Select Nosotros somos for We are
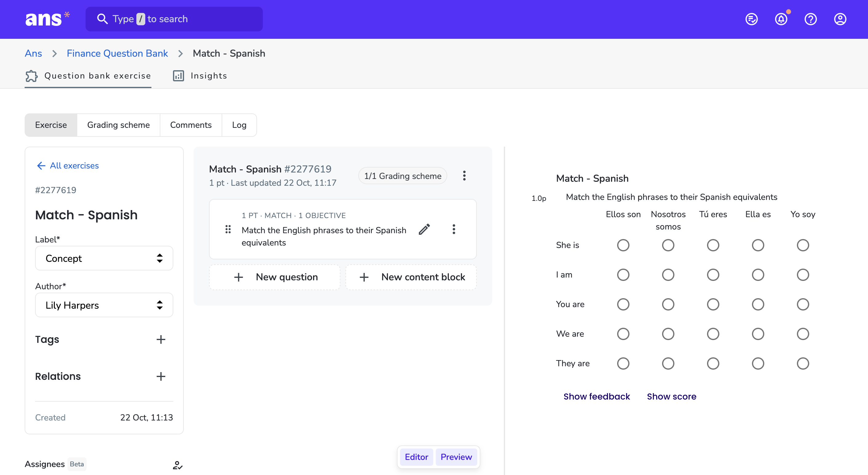The height and width of the screenshot is (475, 868). pyautogui.click(x=668, y=334)
